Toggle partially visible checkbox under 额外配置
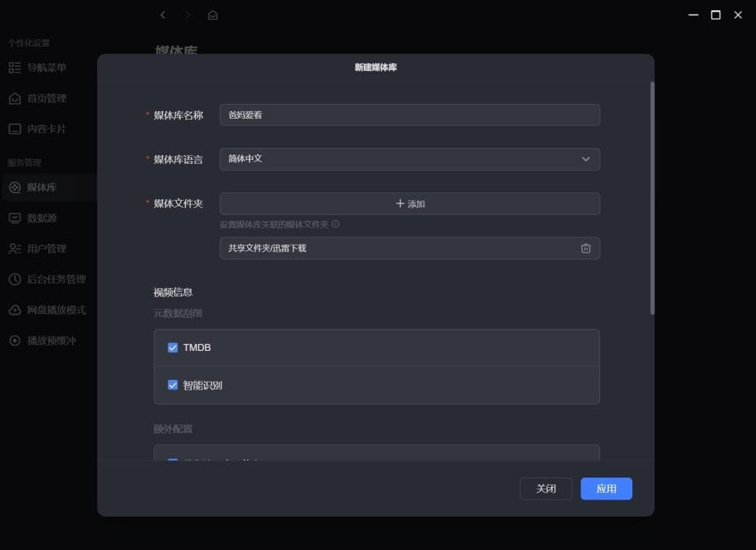This screenshot has width=756, height=550. 172,460
